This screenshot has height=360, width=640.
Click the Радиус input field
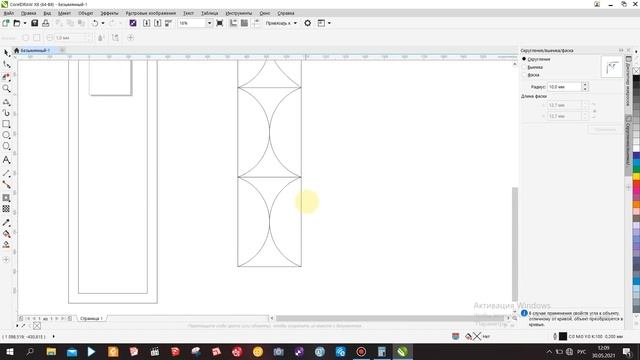coord(564,87)
